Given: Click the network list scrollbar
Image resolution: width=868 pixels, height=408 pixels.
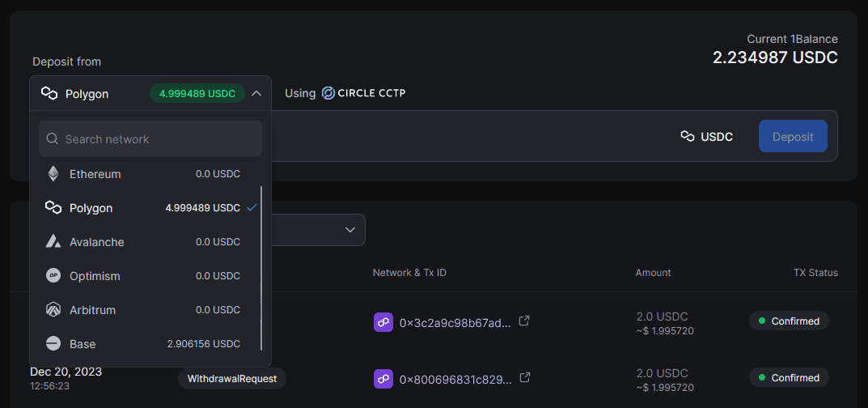Looking at the screenshot, I should tap(261, 267).
